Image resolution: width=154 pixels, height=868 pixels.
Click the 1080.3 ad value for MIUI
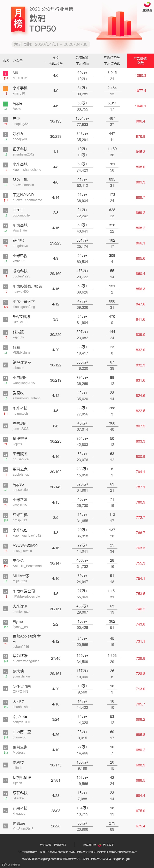140,75
